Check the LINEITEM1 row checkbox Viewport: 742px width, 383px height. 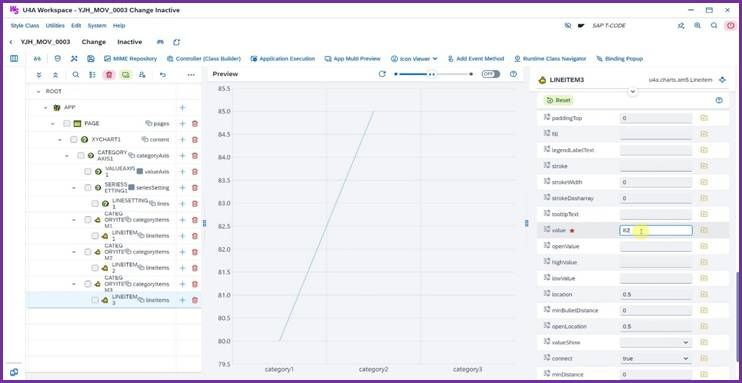95,236
